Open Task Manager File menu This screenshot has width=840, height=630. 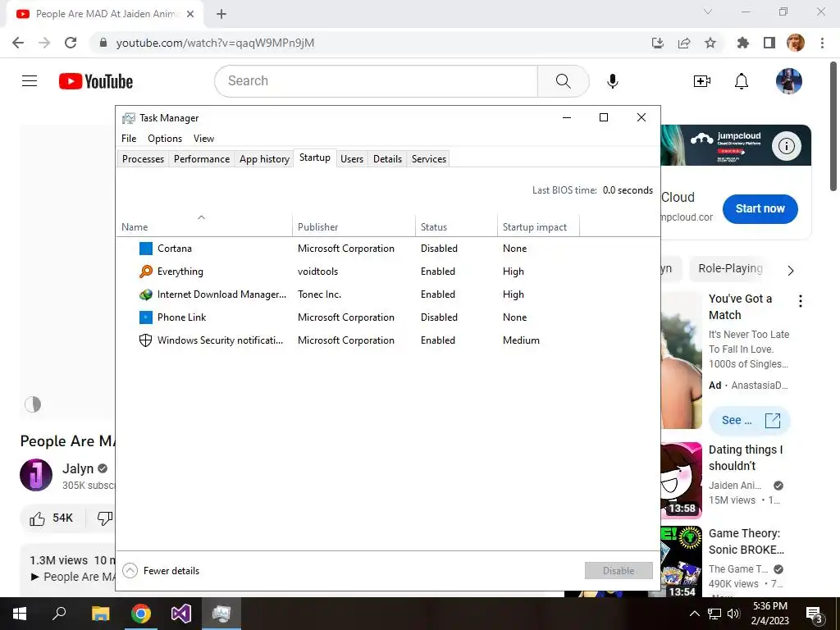[129, 139]
